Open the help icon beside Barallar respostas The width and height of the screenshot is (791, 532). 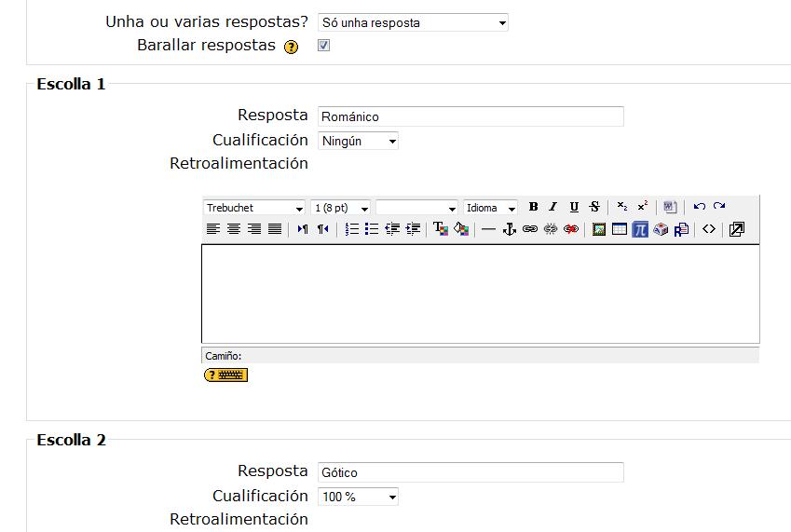pos(292,47)
